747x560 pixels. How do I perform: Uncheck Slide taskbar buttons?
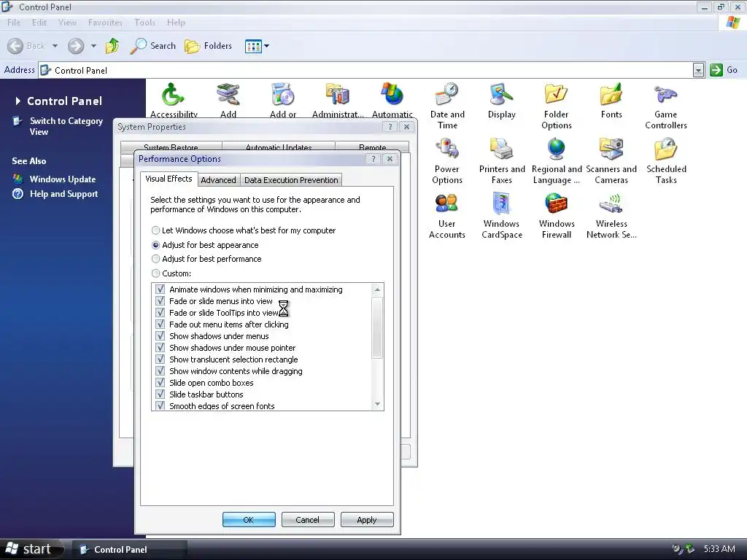pos(160,394)
